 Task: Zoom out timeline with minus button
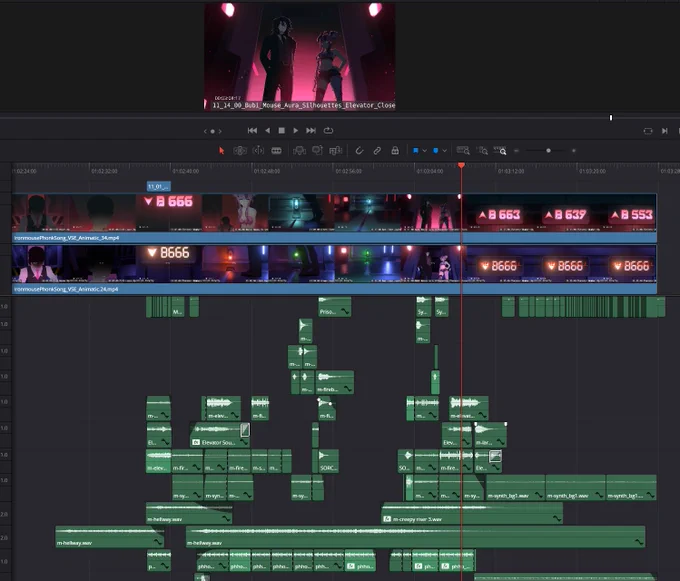coord(517,151)
